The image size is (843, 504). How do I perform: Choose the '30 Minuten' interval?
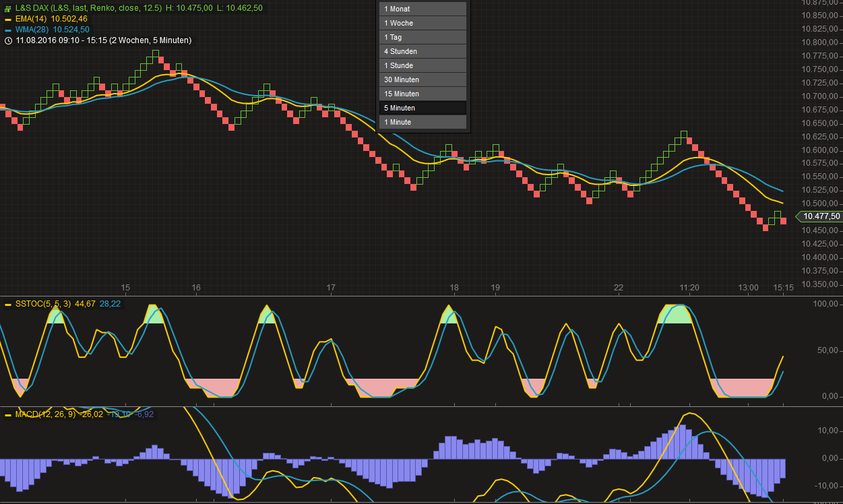(x=423, y=80)
